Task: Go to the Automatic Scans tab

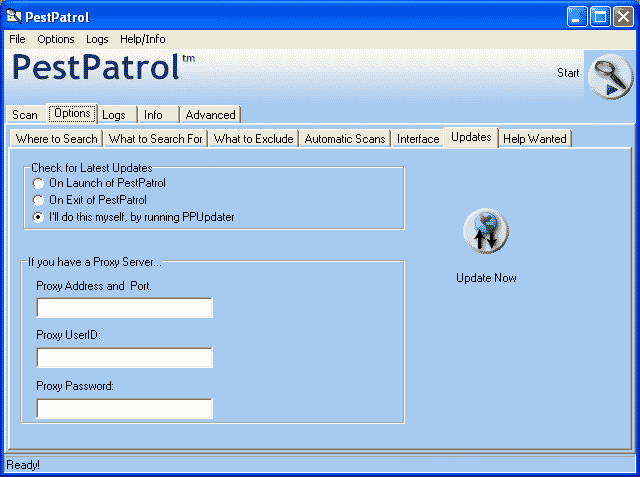Action: click(x=345, y=139)
